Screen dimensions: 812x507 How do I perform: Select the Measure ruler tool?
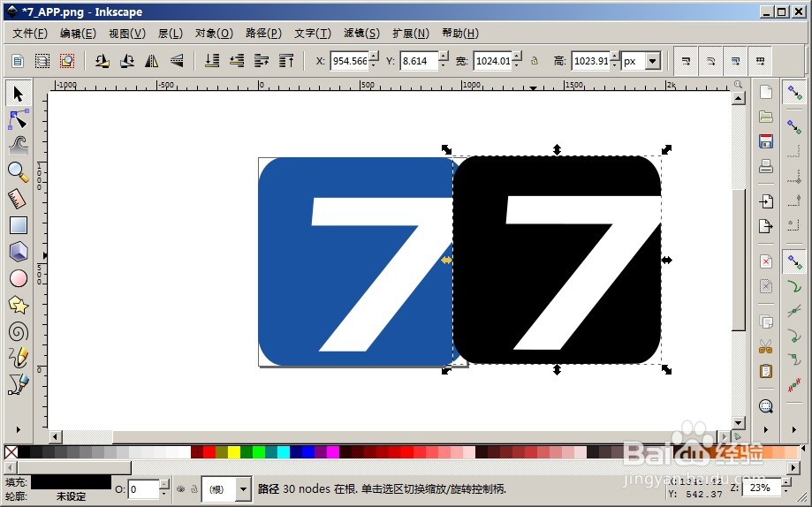(19, 199)
